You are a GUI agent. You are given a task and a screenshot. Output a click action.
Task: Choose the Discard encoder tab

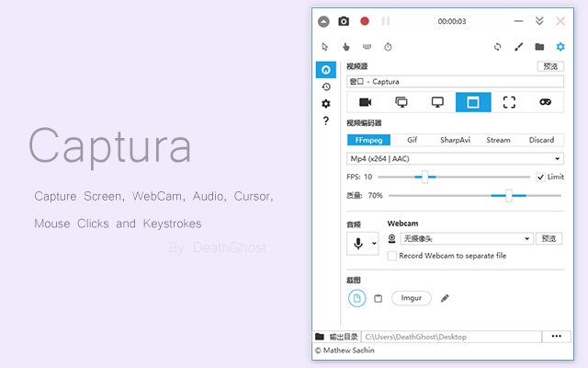tap(541, 140)
